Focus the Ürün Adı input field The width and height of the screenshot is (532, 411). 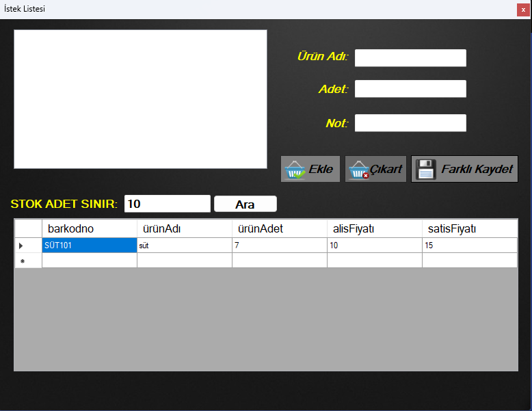410,58
